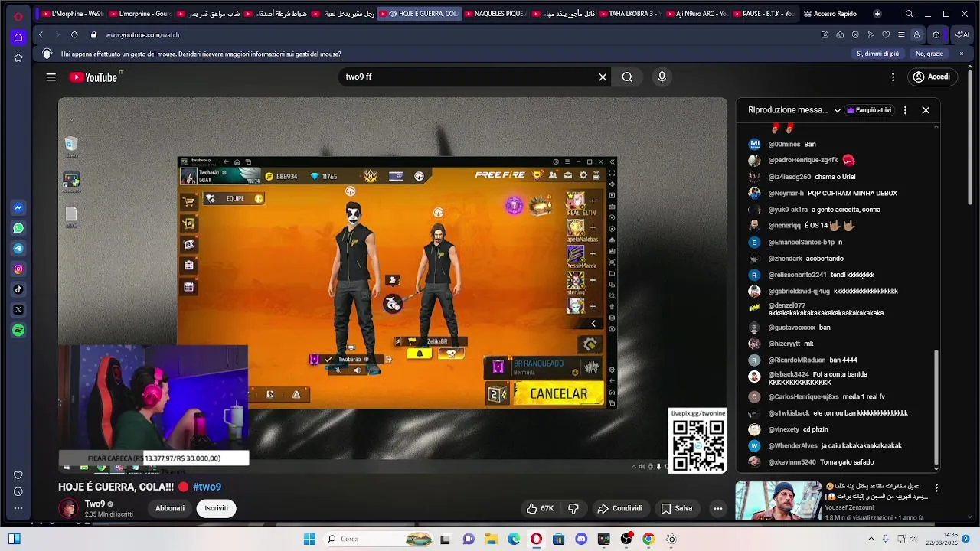Close the live chat replay panel
Image resolution: width=980 pixels, height=551 pixels.
[926, 110]
